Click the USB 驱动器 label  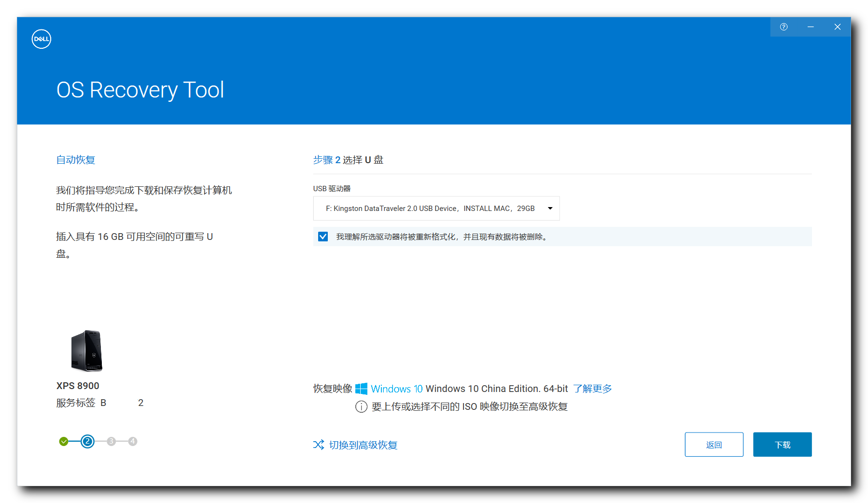[332, 189]
